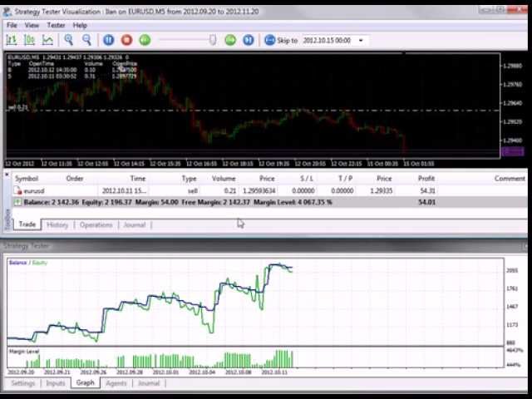Click the purple current price marker on price scale
532x399 pixels.
click(x=512, y=151)
